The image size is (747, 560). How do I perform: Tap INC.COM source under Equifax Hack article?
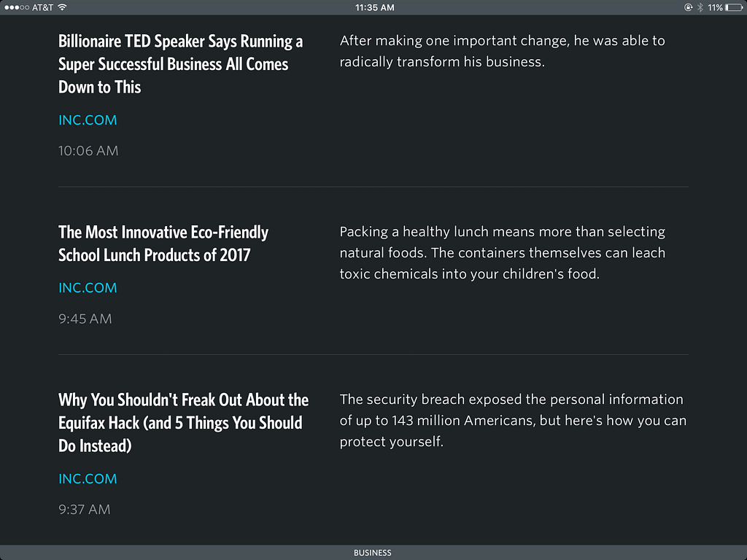pyautogui.click(x=88, y=478)
